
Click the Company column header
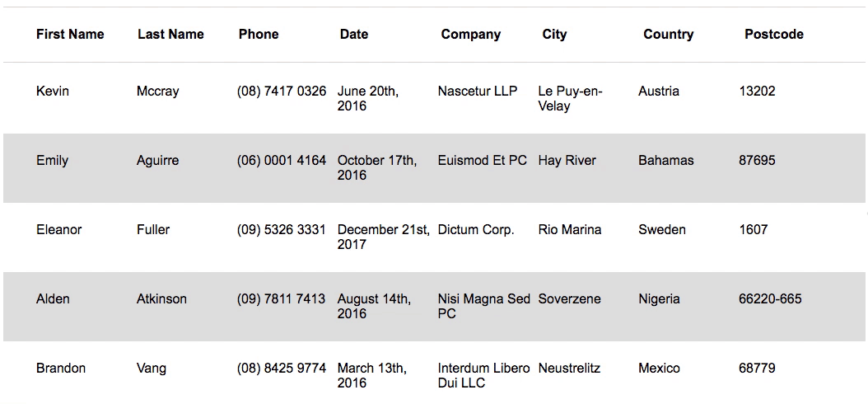[471, 34]
